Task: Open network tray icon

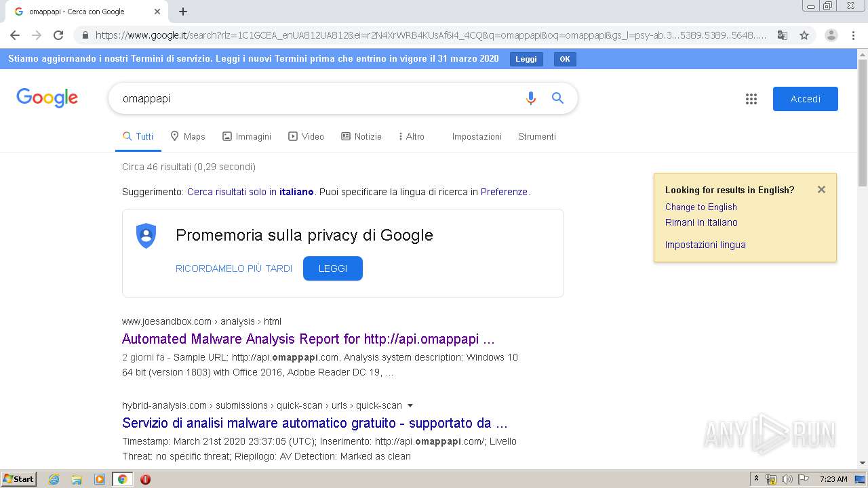Action: (x=771, y=479)
